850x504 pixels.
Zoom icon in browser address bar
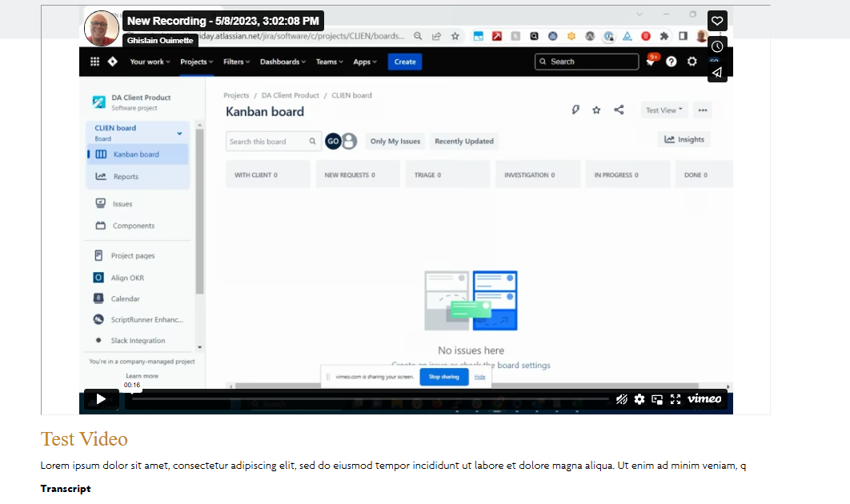pyautogui.click(x=418, y=36)
